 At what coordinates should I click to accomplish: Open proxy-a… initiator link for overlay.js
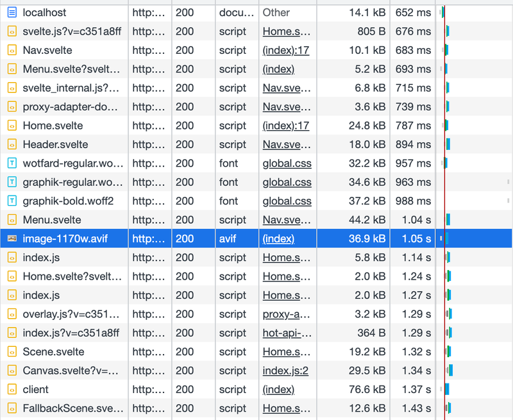(287, 314)
